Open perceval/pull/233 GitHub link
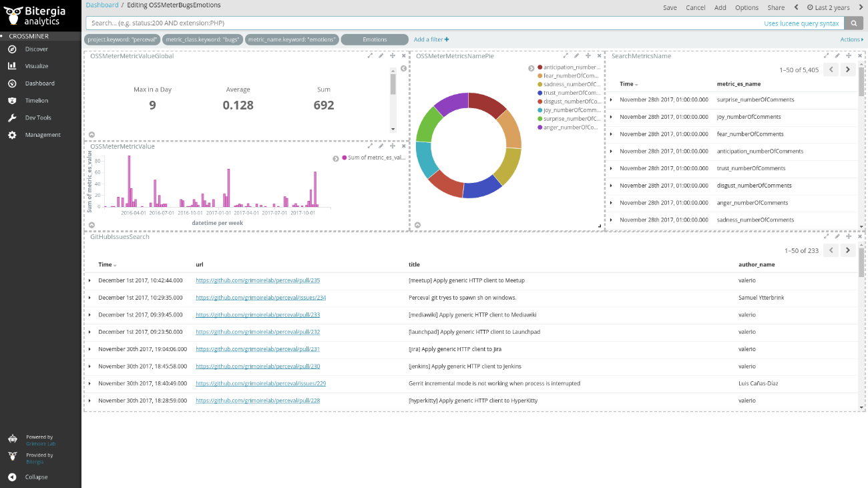 [258, 314]
